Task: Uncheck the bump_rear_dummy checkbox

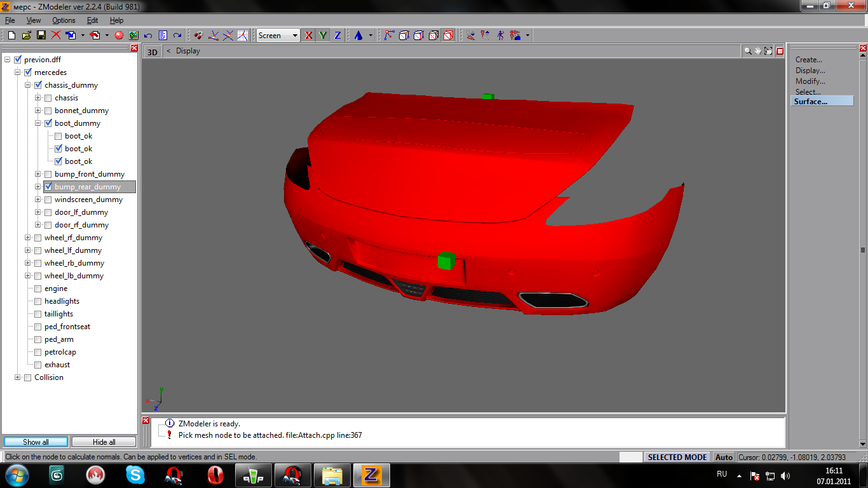Action: pos(48,187)
